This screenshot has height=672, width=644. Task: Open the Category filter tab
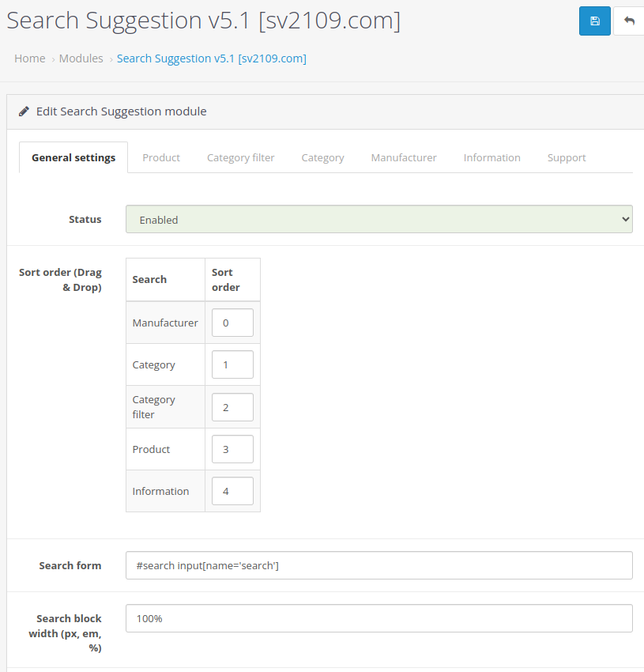[x=240, y=157]
